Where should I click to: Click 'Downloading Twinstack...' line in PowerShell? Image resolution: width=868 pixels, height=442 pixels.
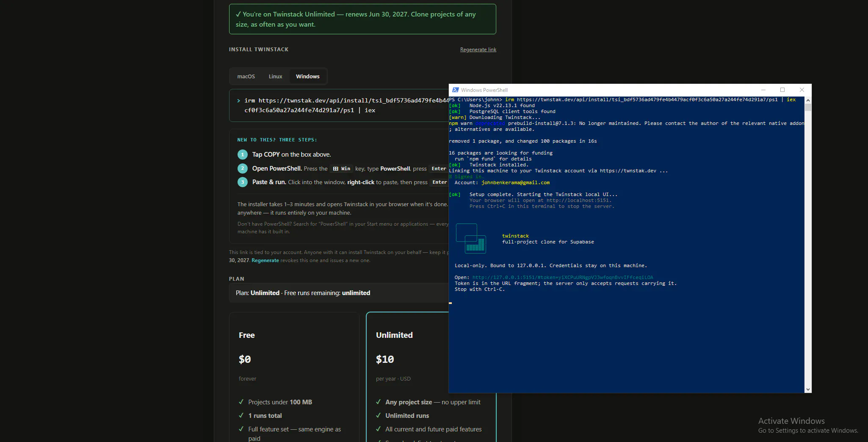505,118
